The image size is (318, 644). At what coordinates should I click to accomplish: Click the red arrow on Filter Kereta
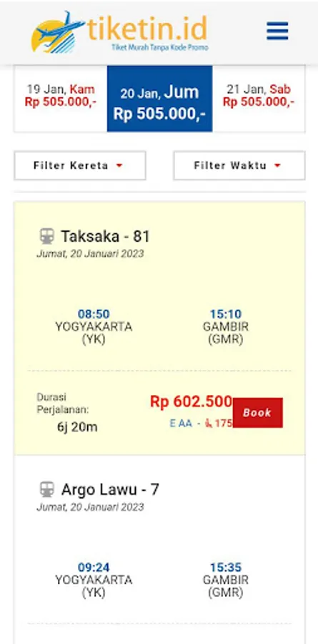click(x=119, y=165)
